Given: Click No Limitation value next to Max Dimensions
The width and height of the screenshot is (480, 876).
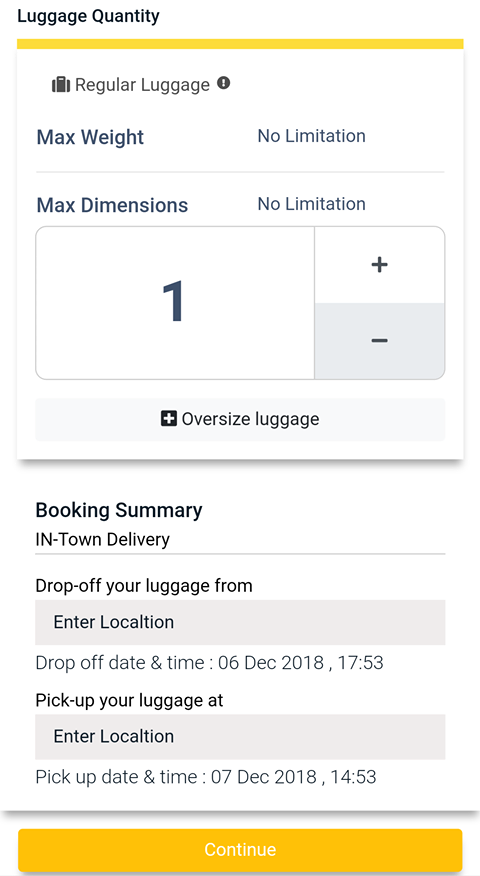Looking at the screenshot, I should point(312,204).
